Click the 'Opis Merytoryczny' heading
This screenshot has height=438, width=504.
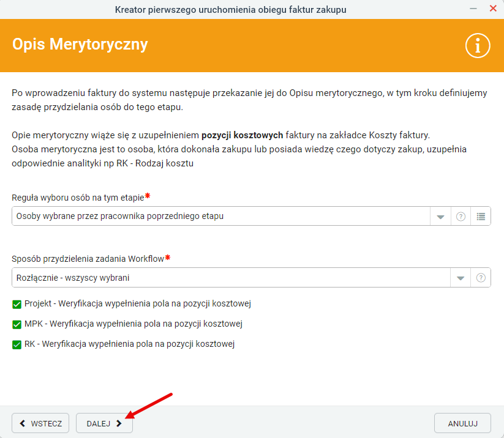pos(80,44)
